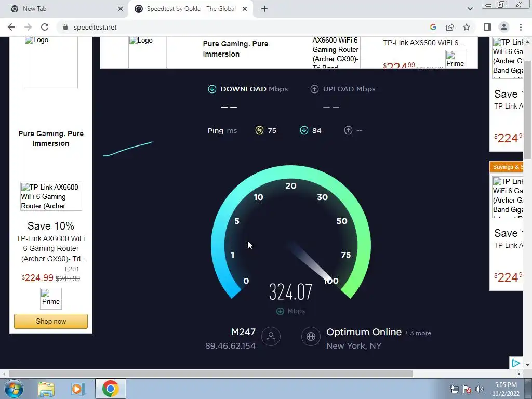
Task: Close the New Tab tab
Action: point(121,9)
